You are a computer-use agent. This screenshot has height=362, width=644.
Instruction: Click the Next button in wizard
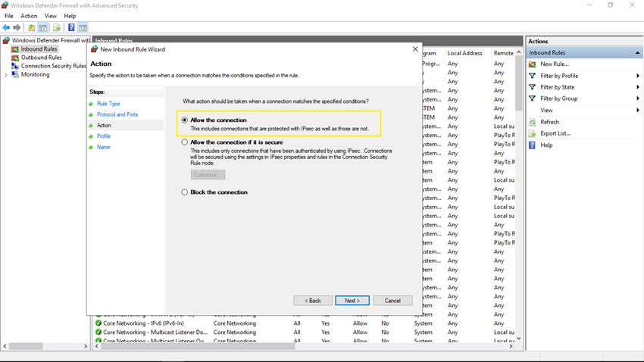coord(352,301)
